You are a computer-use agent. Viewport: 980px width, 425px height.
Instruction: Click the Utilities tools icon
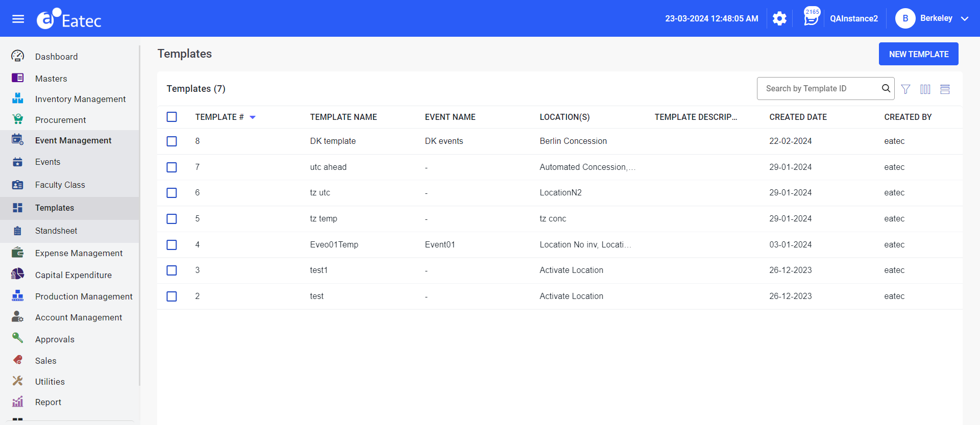pyautogui.click(x=18, y=381)
